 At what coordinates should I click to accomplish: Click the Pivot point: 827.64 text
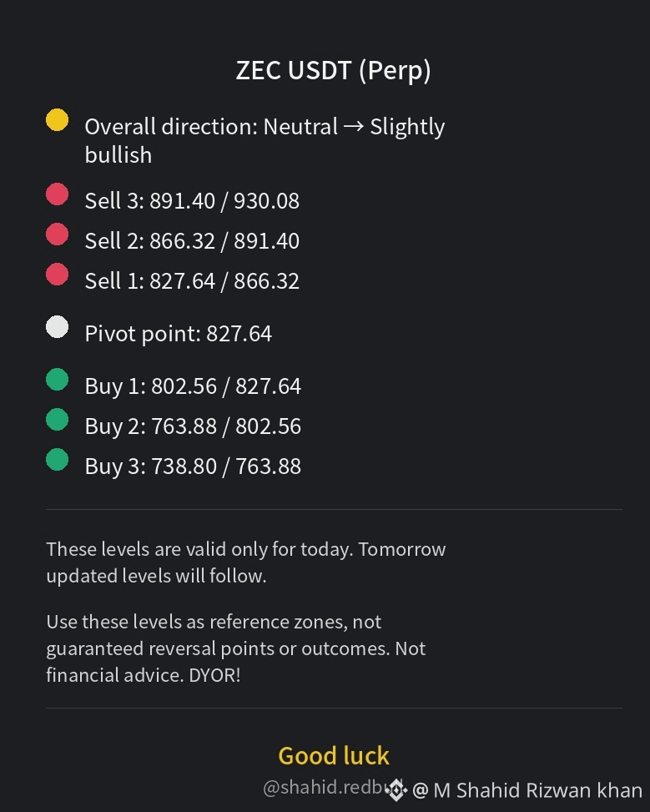179,334
